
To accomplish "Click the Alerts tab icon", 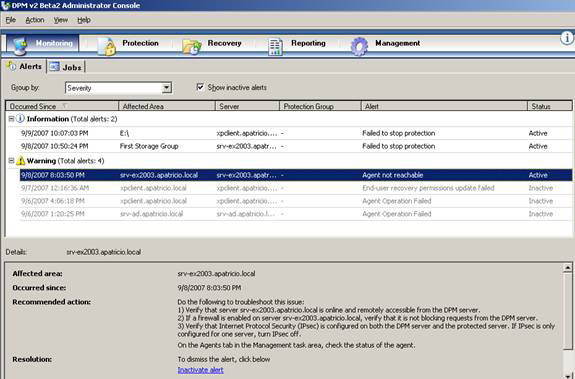I will [x=11, y=66].
